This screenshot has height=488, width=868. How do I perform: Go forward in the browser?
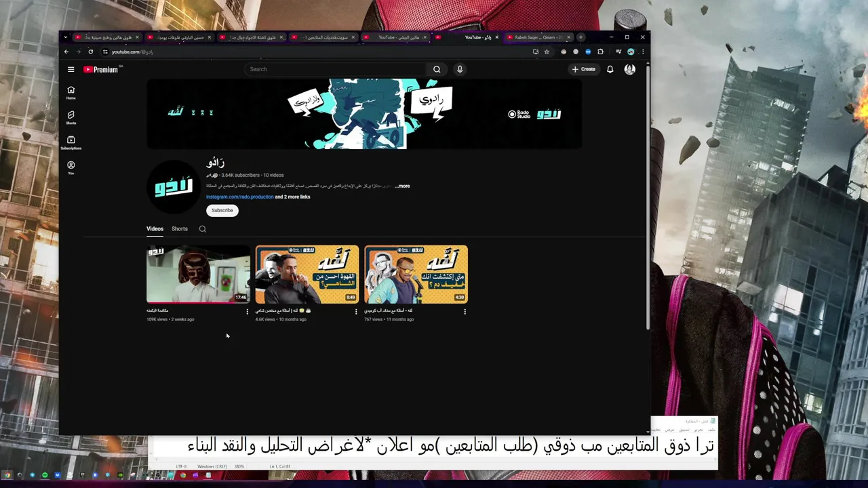click(78, 52)
